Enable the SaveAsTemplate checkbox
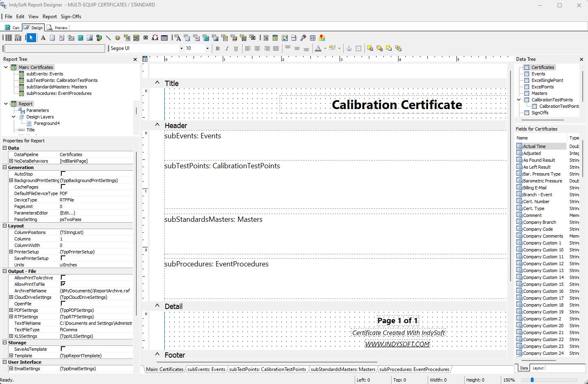Viewport: 588px width, 384px height. click(x=63, y=349)
